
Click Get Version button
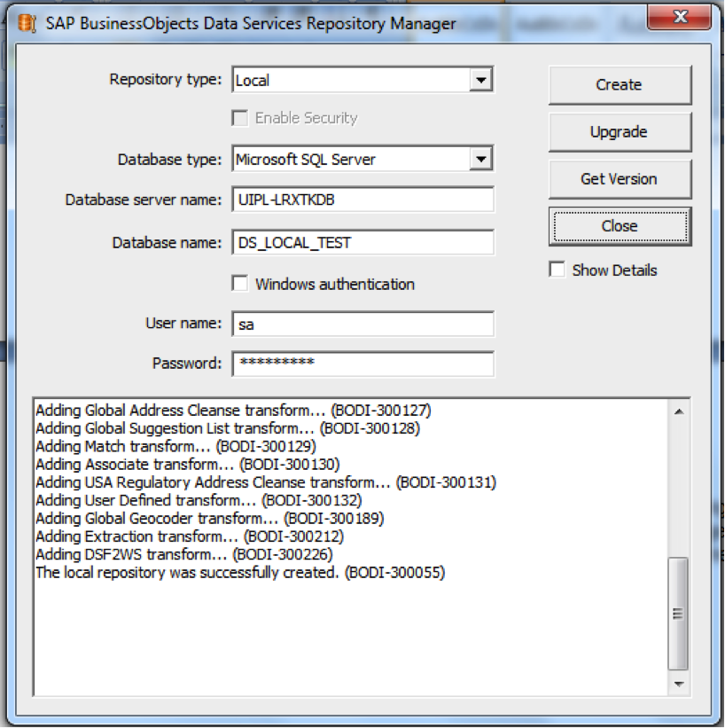pyautogui.click(x=620, y=179)
